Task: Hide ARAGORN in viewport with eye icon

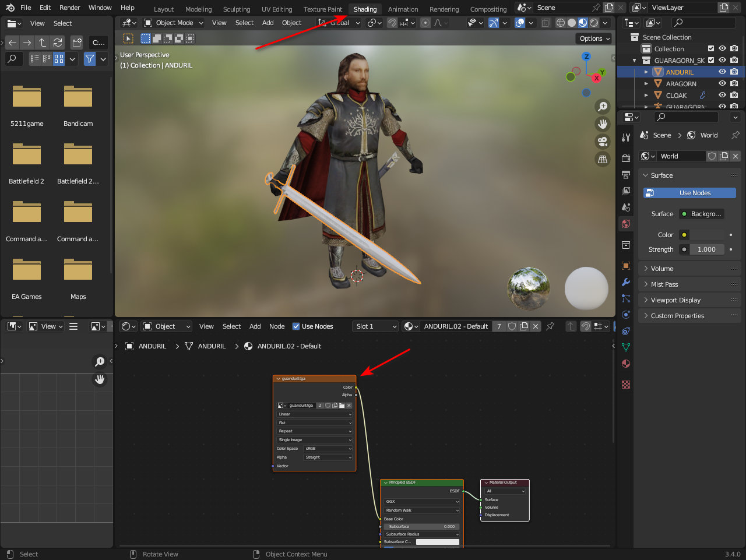Action: [x=723, y=84]
